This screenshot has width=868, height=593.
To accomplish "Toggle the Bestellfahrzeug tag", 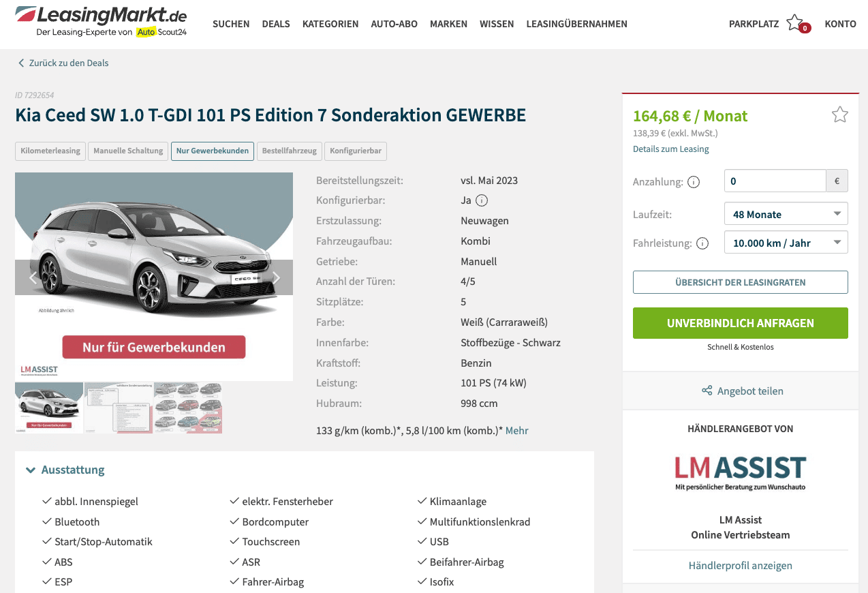I will tap(290, 151).
